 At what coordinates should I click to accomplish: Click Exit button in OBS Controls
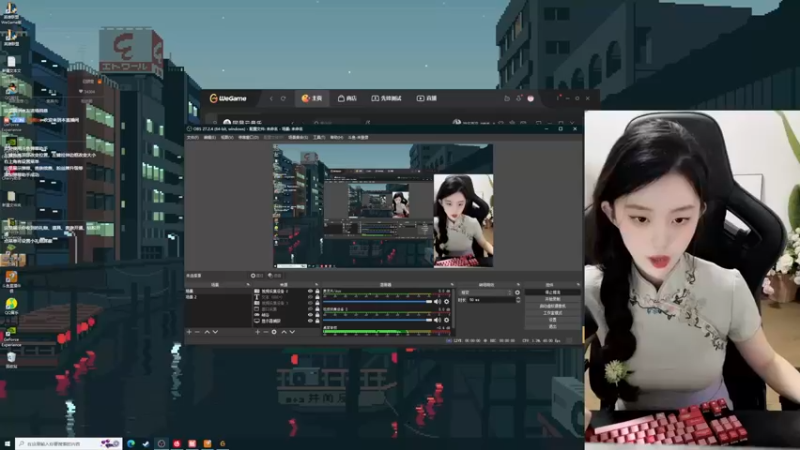coord(553,326)
